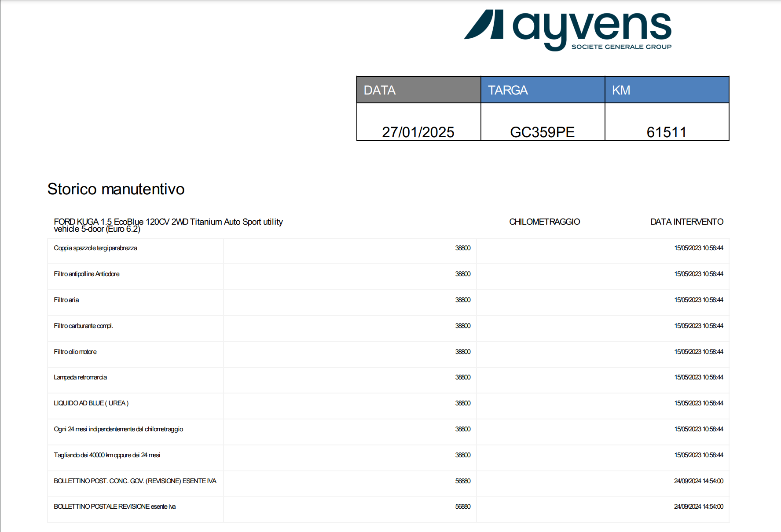Image resolution: width=781 pixels, height=532 pixels.
Task: Click 38800 in Coppia spazzole row
Action: (463, 248)
